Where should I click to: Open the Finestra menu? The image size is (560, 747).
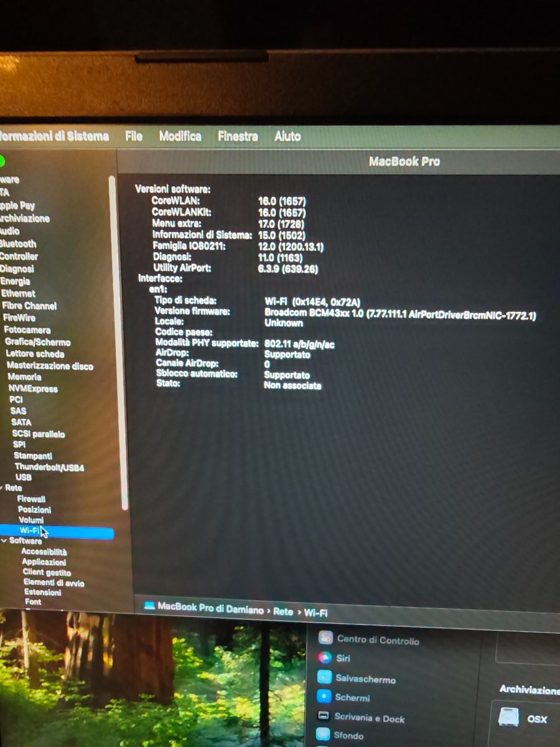[x=238, y=136]
